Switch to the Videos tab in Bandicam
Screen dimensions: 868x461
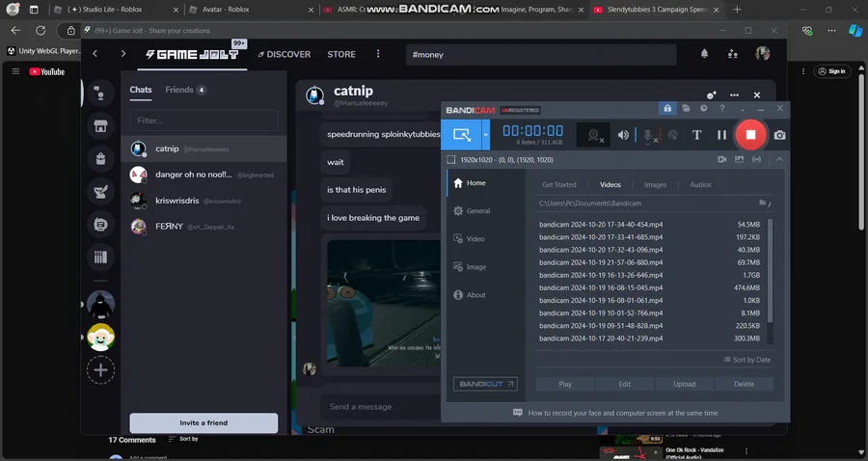[610, 185]
